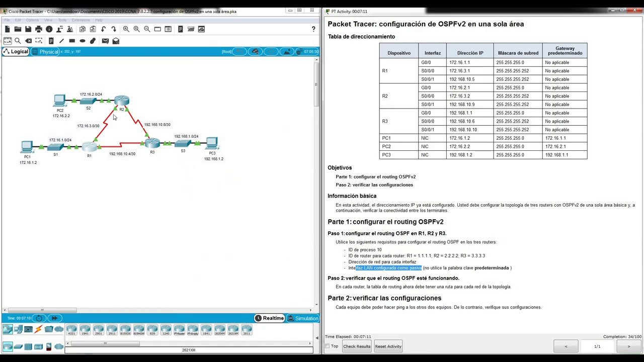Click the Open folder icon
This screenshot has width=644, height=362.
pos(18,29)
